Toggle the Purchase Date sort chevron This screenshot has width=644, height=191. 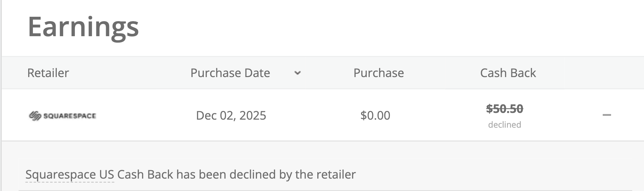click(x=297, y=73)
